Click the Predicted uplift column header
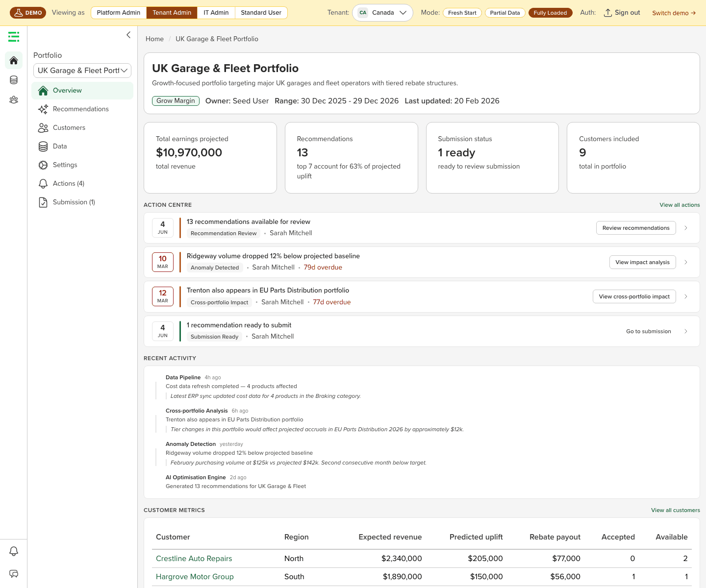 click(476, 537)
